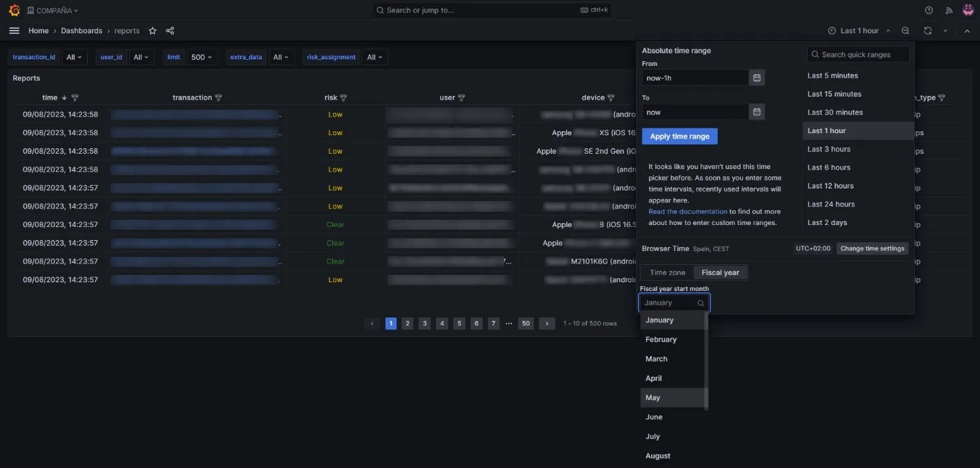The height and width of the screenshot is (468, 980).
Task: Open the Read the documentation link
Action: [x=688, y=212]
